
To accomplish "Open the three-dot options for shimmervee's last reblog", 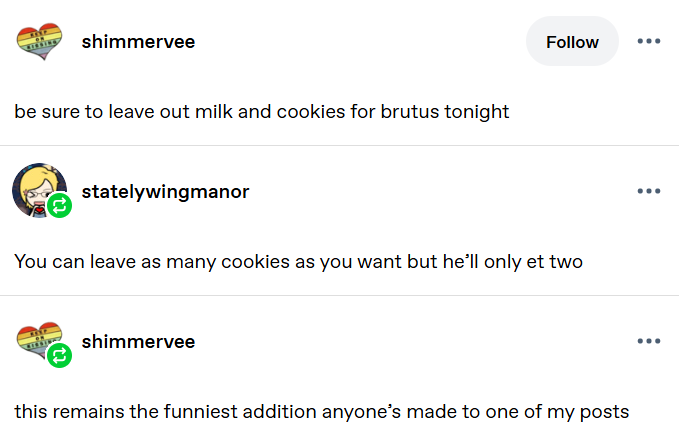I will point(649,341).
